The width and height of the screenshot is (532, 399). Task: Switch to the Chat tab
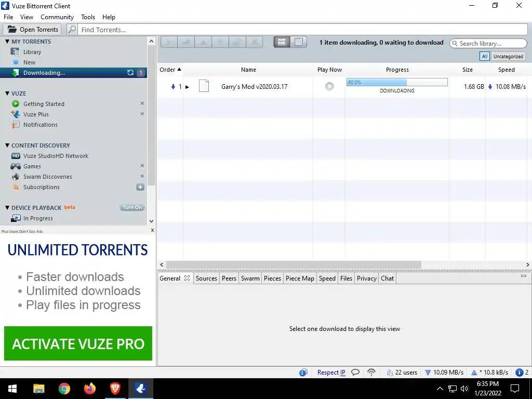(x=387, y=278)
